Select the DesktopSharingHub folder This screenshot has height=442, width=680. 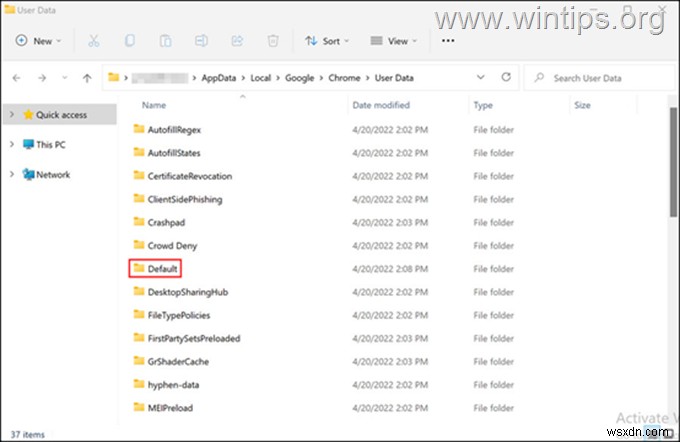tap(188, 292)
